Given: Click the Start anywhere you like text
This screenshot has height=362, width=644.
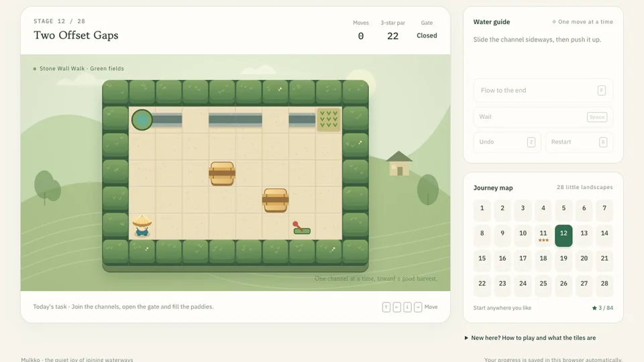Looking at the screenshot, I should pos(502,308).
